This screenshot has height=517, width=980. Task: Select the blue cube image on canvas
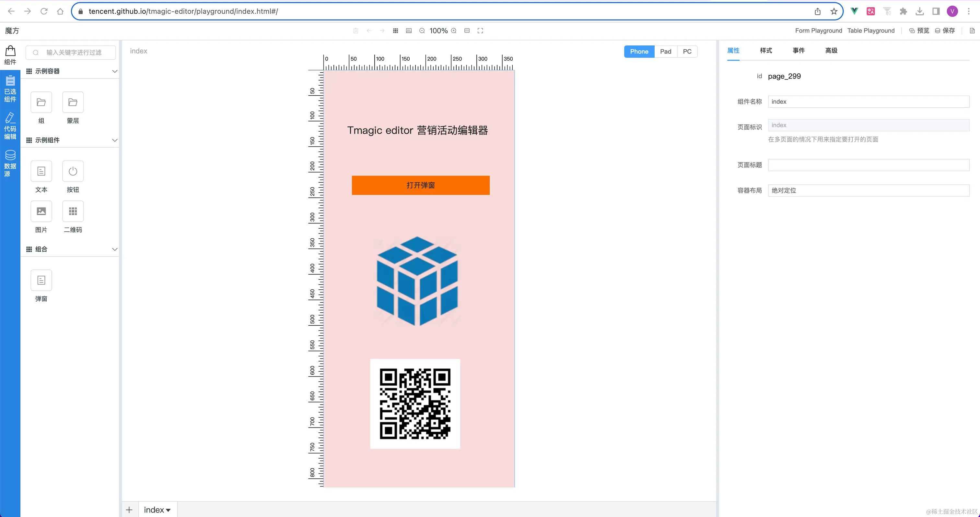click(x=417, y=281)
